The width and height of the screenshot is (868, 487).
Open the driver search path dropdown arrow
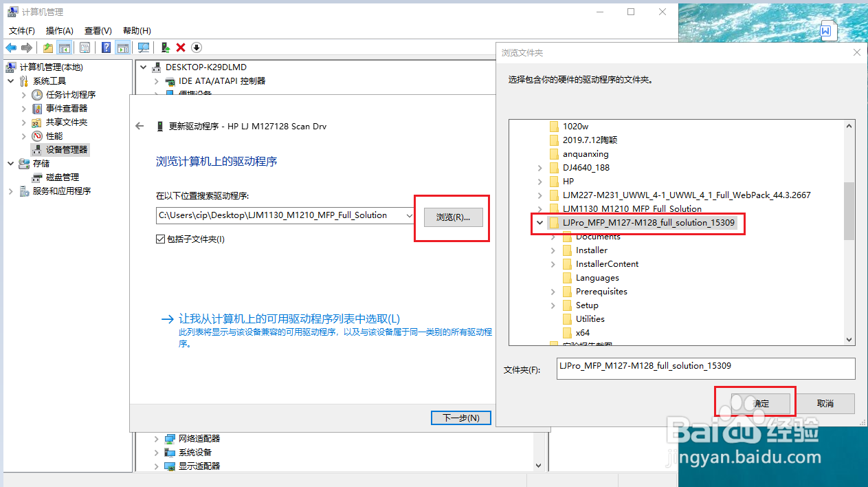(x=410, y=216)
